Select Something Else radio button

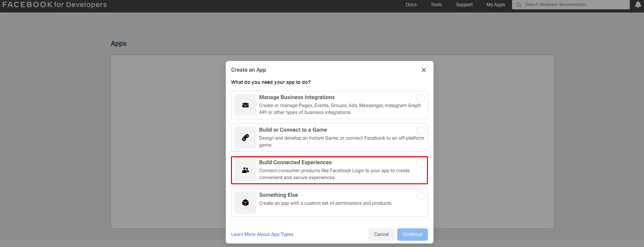point(420,196)
